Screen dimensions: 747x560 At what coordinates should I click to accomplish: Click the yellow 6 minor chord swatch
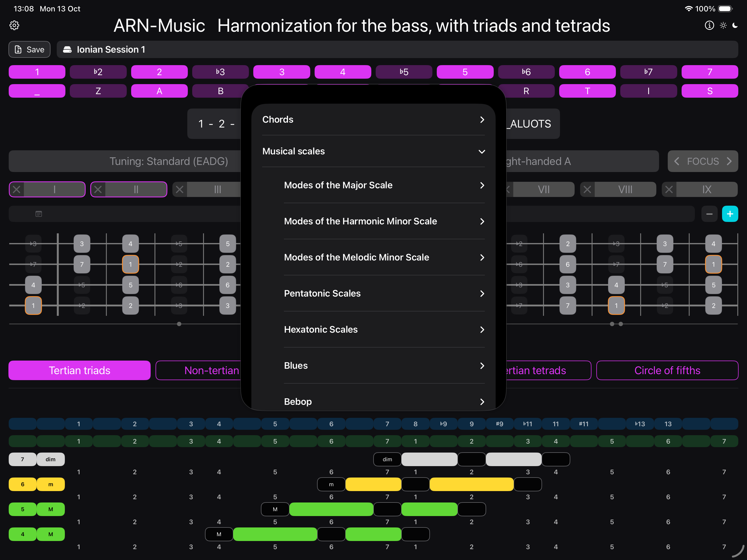coord(23,484)
